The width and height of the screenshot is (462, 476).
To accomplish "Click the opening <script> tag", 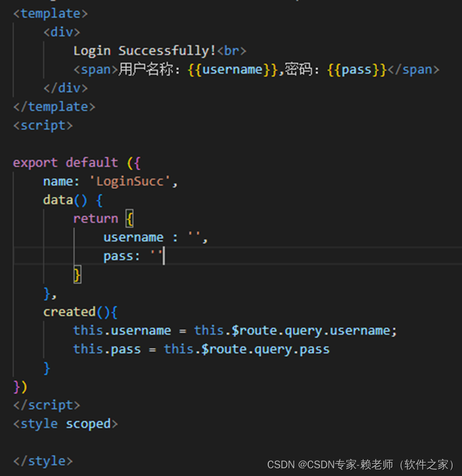I will (x=43, y=126).
